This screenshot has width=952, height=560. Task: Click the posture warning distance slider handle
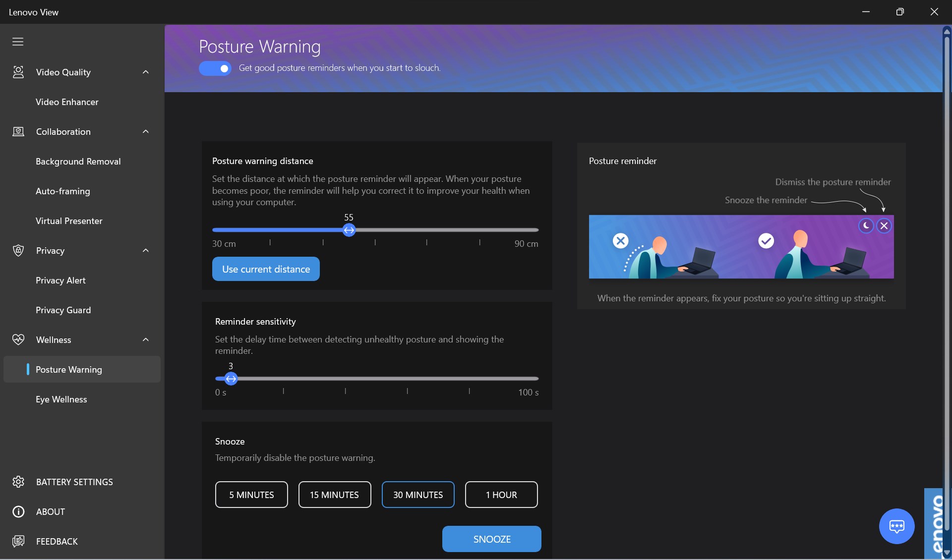(x=349, y=230)
